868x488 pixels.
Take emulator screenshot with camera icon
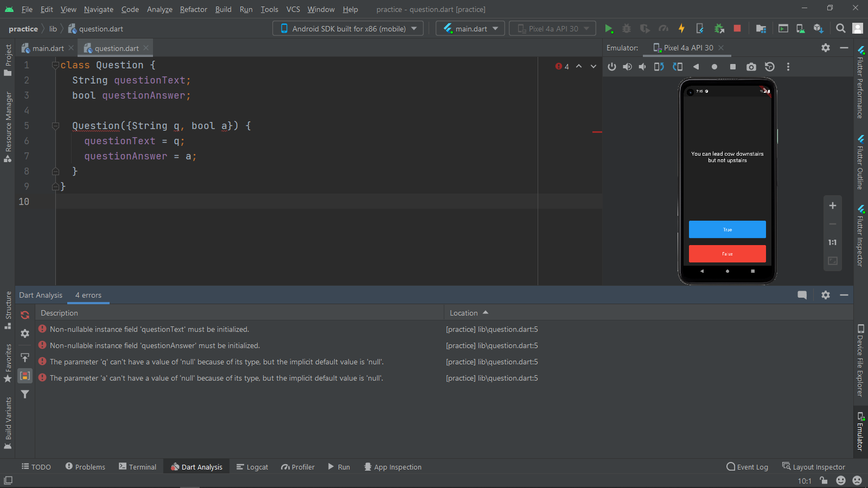pos(751,67)
